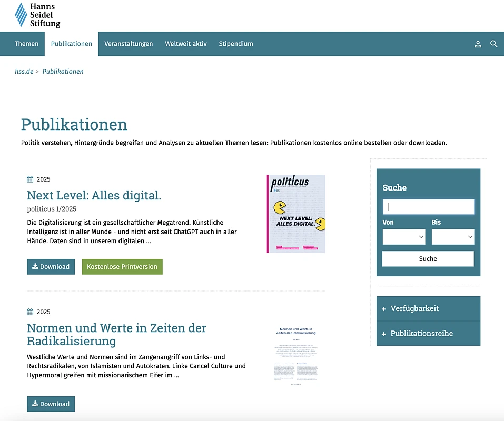This screenshot has height=421, width=504.
Task: Click the Hanns Seidel Stiftung logo
Action: (x=37, y=15)
